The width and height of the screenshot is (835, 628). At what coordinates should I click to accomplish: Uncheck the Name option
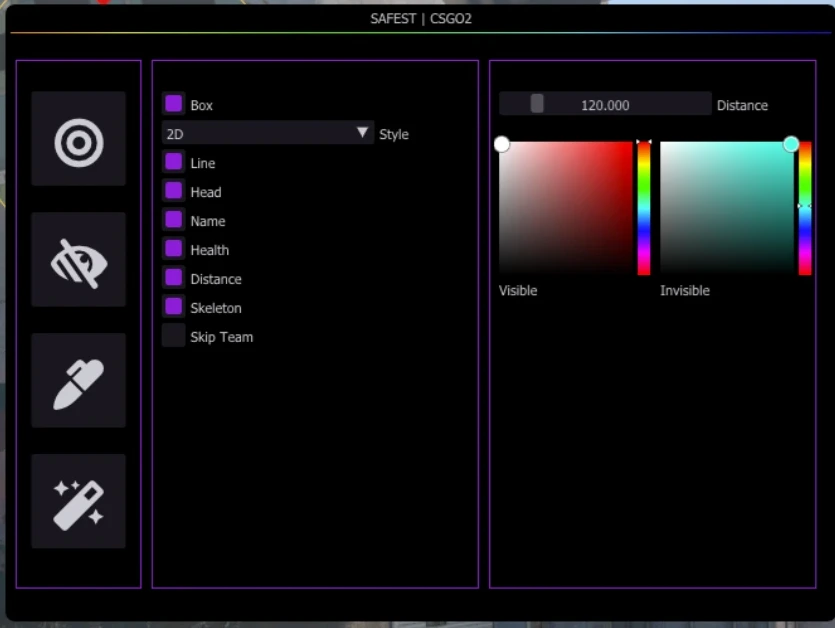(174, 219)
